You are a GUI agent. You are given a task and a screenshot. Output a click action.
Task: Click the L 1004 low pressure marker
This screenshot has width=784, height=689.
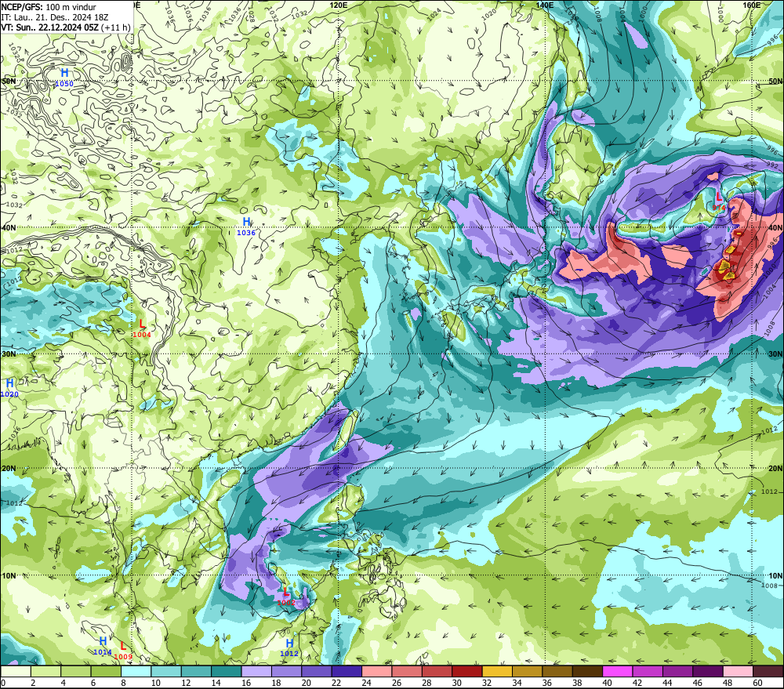coord(141,328)
